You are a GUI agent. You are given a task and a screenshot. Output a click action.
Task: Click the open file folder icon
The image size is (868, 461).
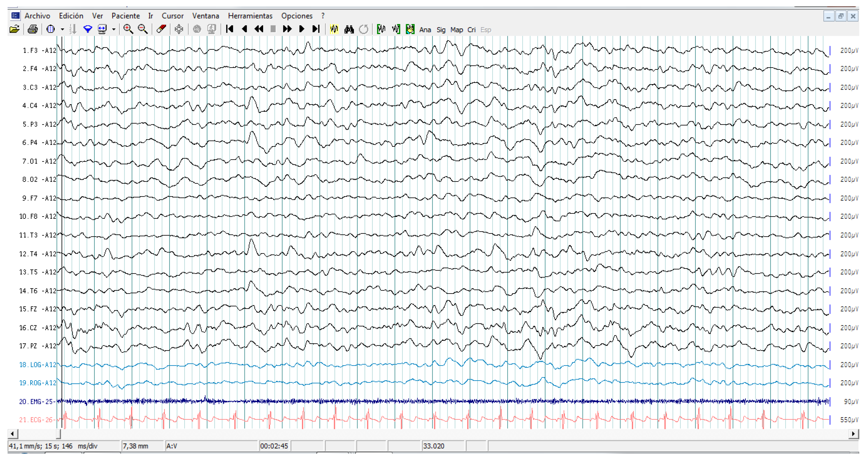coord(14,30)
